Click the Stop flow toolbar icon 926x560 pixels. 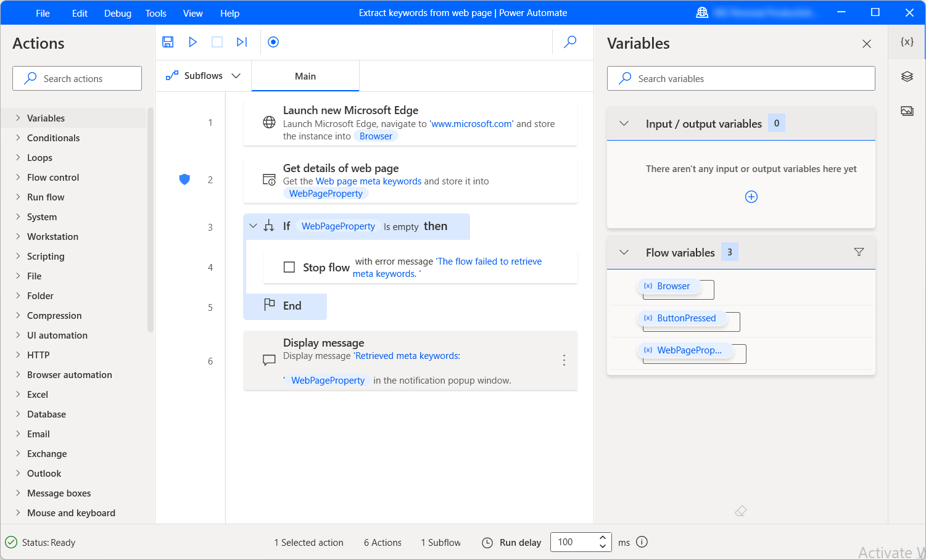point(217,42)
